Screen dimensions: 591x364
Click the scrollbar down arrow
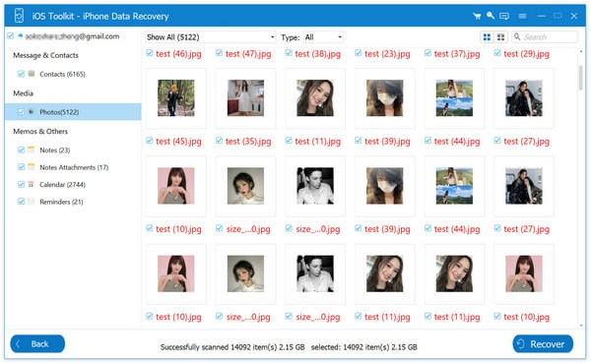pos(581,326)
